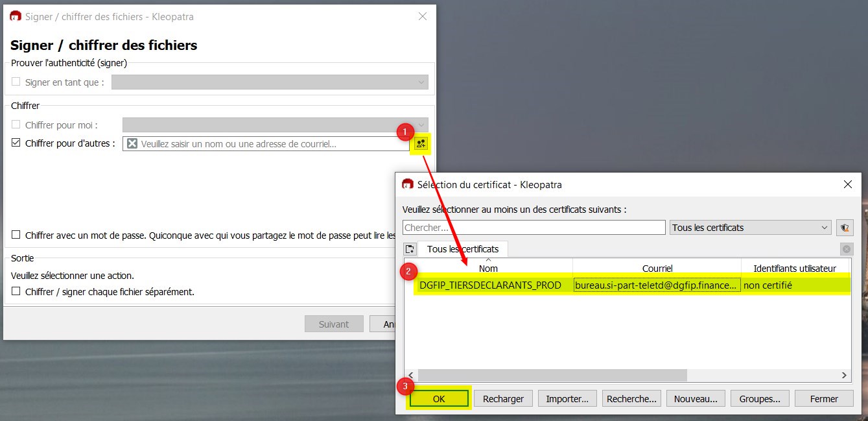Click the Chercher search field
The height and width of the screenshot is (421, 868).
tap(534, 228)
